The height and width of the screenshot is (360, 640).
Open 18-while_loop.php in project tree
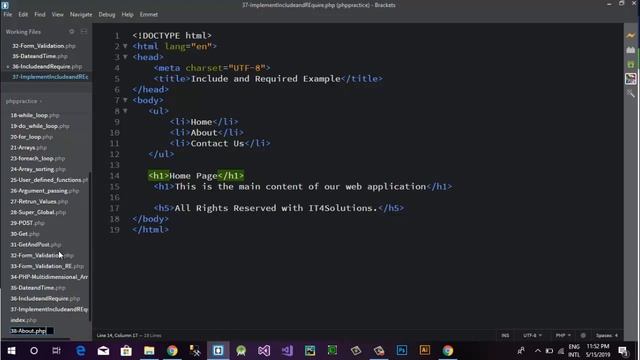[35, 116]
